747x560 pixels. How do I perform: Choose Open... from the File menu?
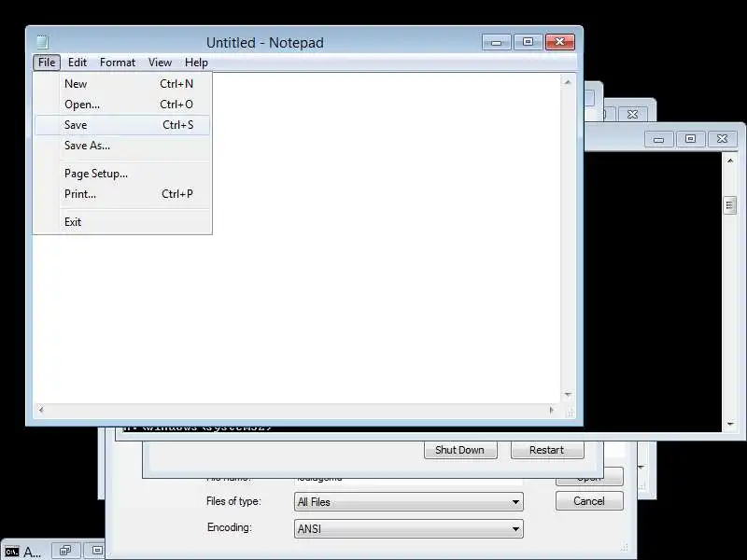(122, 105)
